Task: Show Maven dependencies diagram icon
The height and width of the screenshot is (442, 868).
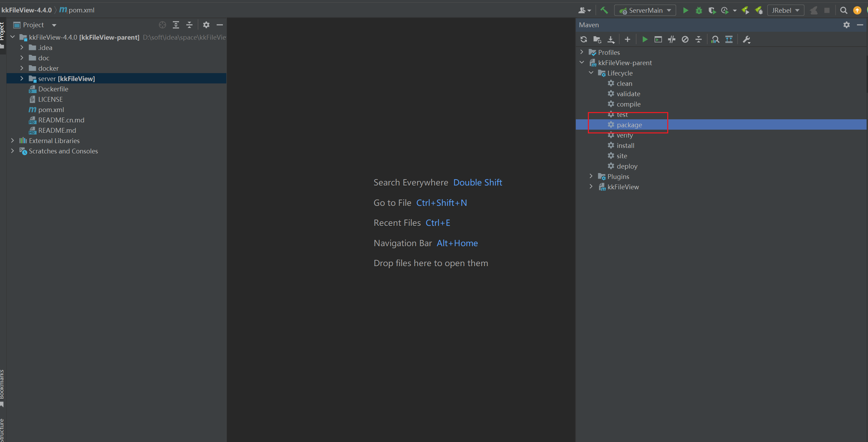Action: 729,39
